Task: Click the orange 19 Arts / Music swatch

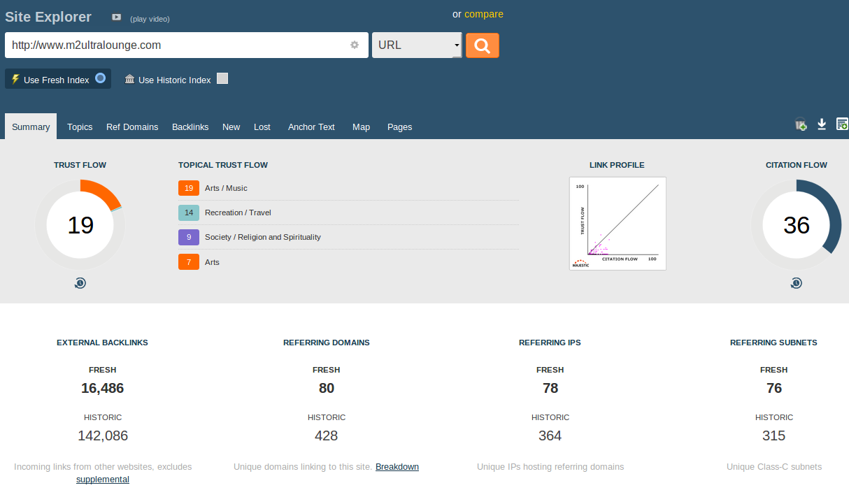Action: 189,188
